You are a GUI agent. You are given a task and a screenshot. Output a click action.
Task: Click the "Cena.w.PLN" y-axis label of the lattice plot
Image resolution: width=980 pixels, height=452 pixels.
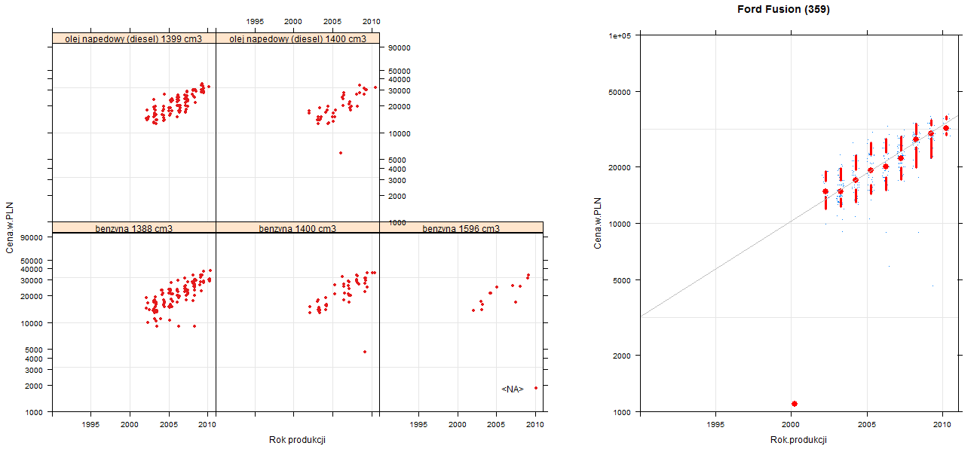click(x=11, y=229)
